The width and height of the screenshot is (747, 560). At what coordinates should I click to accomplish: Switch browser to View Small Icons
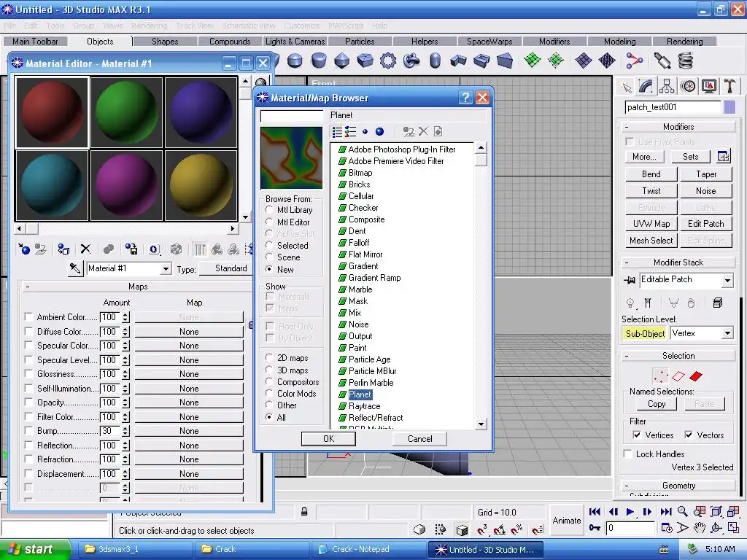tap(365, 132)
